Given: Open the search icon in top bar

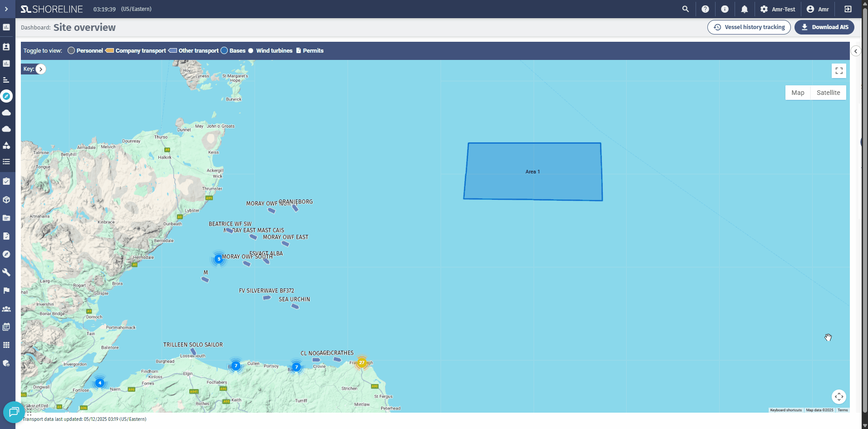Looking at the screenshot, I should click(685, 9).
